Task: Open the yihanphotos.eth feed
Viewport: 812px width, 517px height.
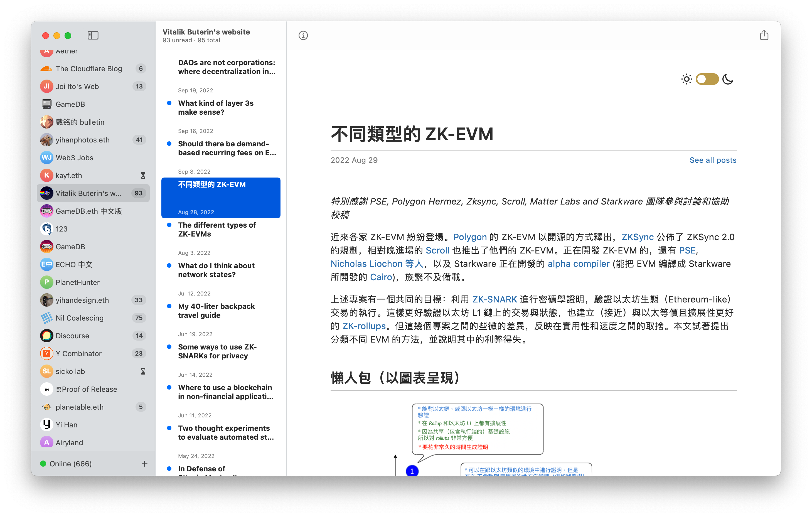Action: pos(82,140)
